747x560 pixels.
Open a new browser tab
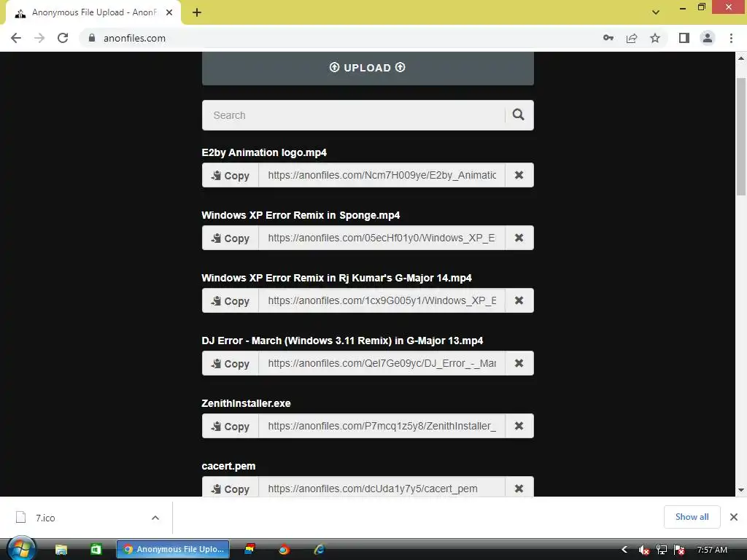197,13
